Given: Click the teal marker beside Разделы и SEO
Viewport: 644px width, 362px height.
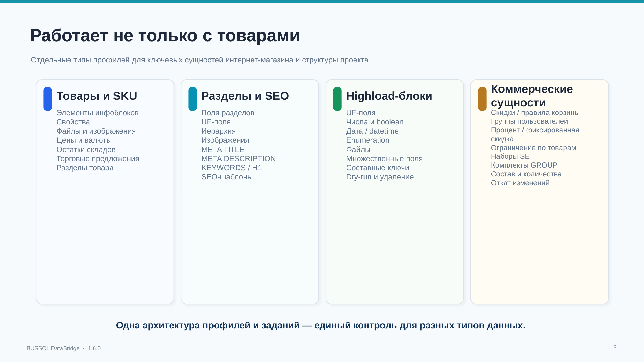Looking at the screenshot, I should click(193, 99).
